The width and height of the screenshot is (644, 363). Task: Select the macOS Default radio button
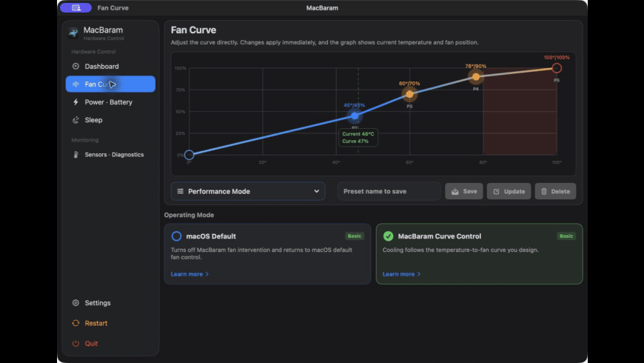[176, 236]
